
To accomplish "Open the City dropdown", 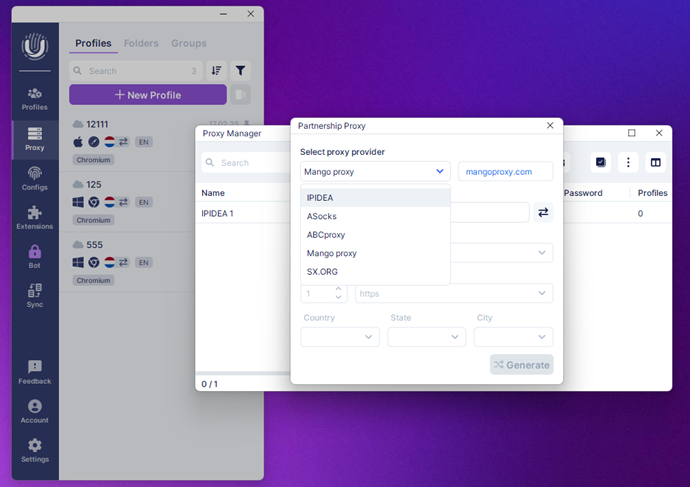I will coord(513,337).
